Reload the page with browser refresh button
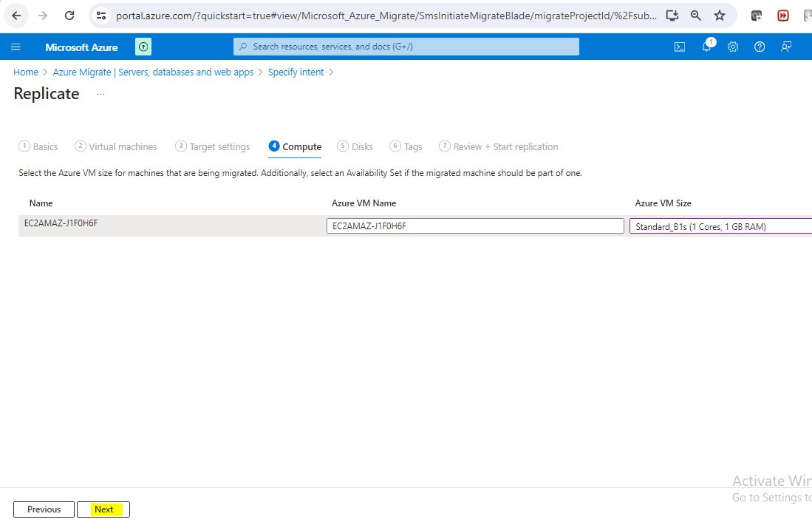This screenshot has height=525, width=812. point(69,15)
